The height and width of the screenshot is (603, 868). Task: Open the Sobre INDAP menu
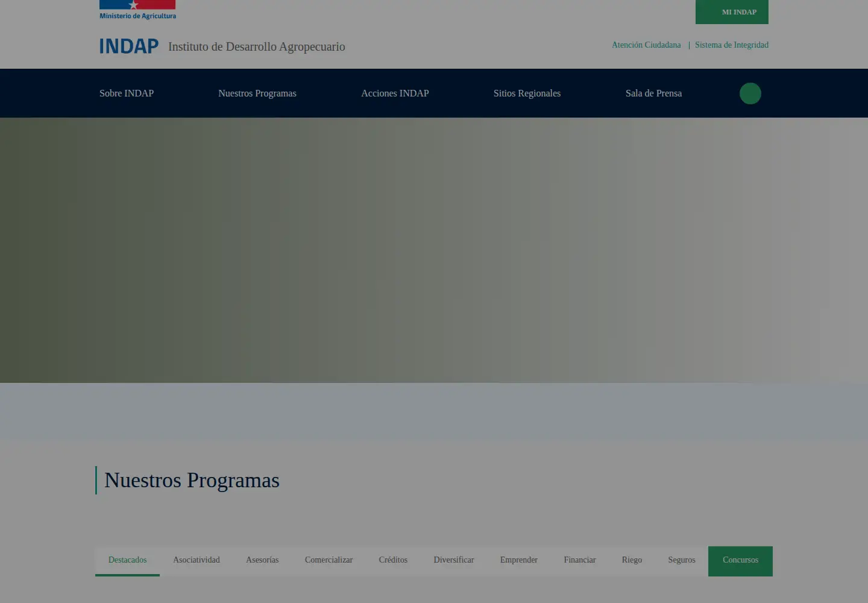point(127,93)
